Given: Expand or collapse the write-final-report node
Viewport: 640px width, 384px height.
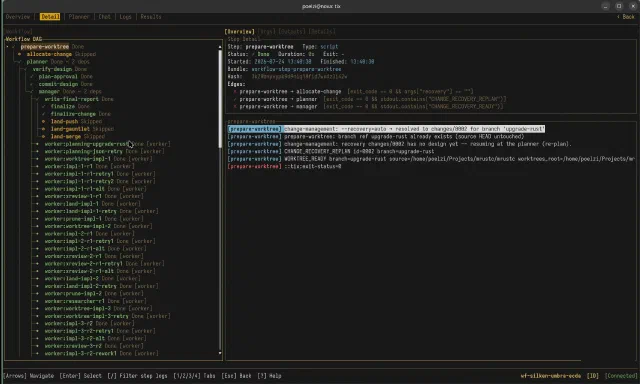Looking at the screenshot, I should click(37, 99).
